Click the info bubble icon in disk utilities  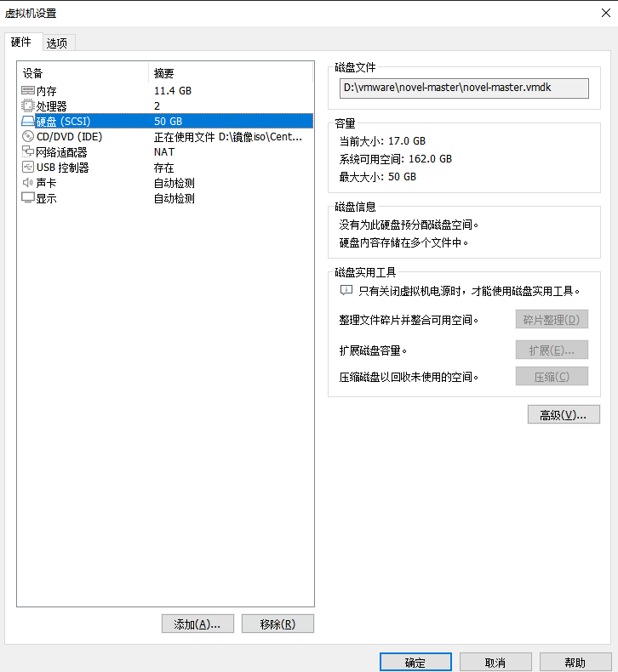click(346, 291)
